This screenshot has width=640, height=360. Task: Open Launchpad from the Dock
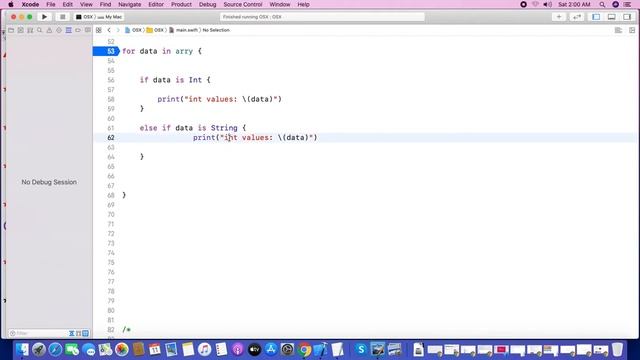click(39, 350)
